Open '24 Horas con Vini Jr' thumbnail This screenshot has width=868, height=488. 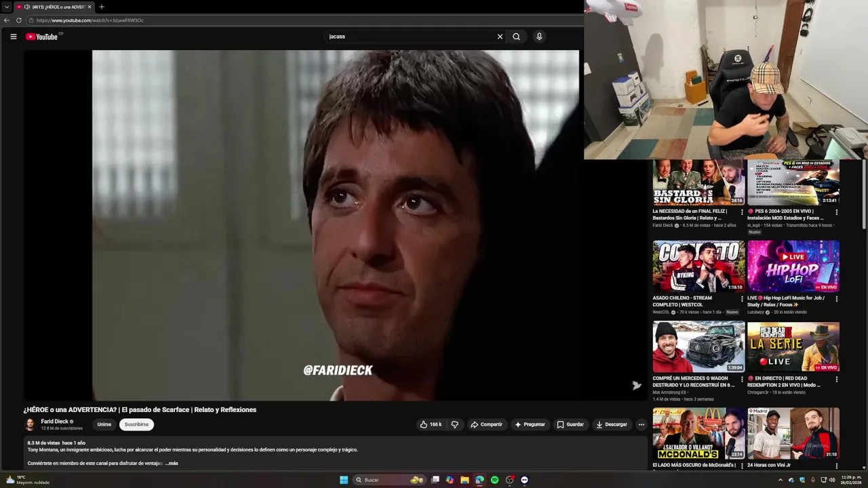793,433
